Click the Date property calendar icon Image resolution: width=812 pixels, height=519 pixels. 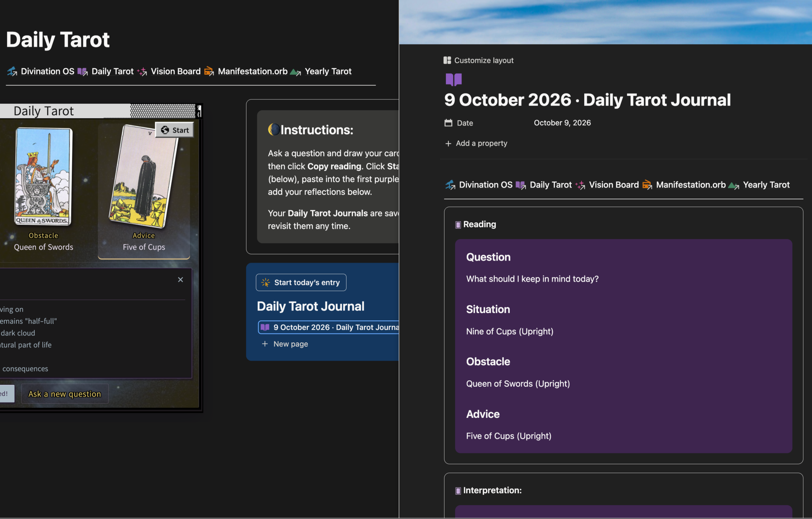448,123
